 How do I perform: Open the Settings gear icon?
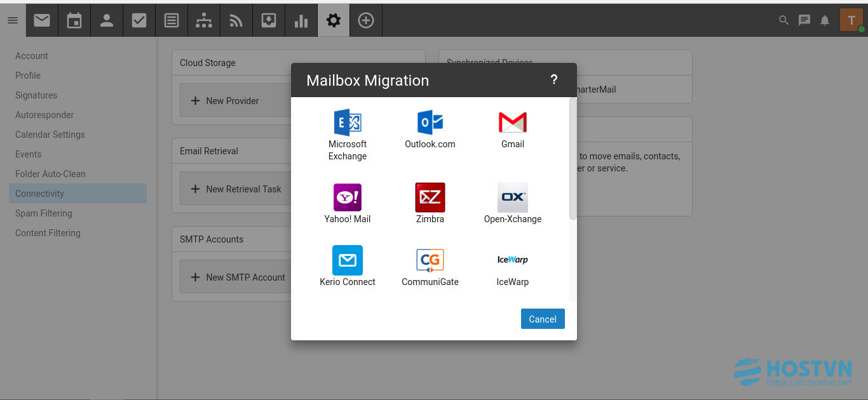click(334, 20)
